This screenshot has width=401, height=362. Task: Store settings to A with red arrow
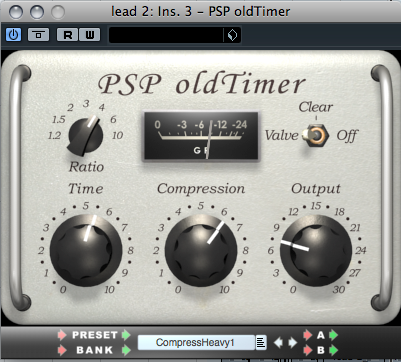(308, 335)
